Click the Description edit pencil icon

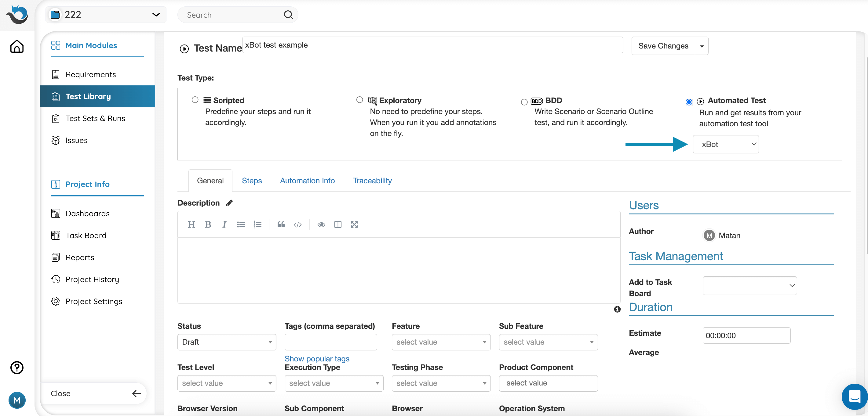click(229, 203)
